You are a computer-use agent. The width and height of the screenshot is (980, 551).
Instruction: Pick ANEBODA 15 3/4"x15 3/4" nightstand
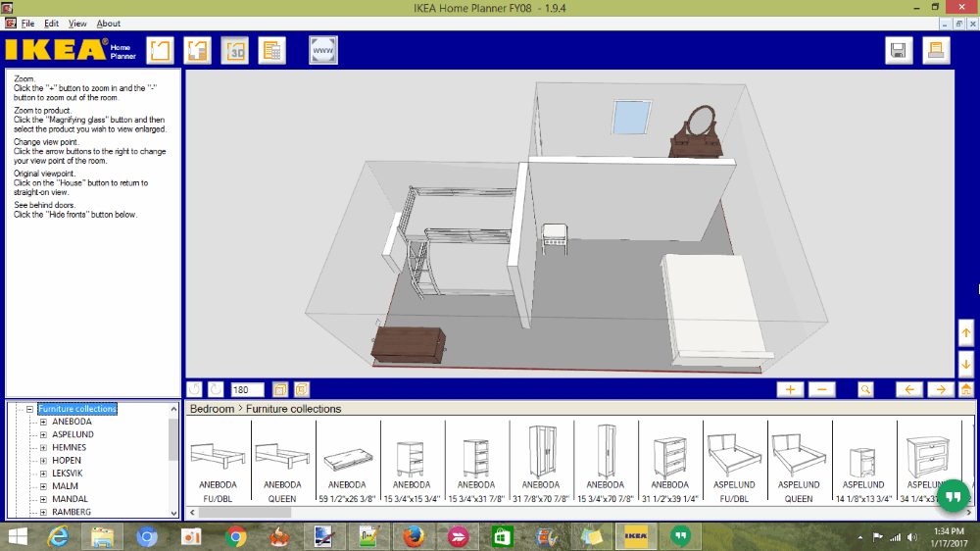[412, 463]
